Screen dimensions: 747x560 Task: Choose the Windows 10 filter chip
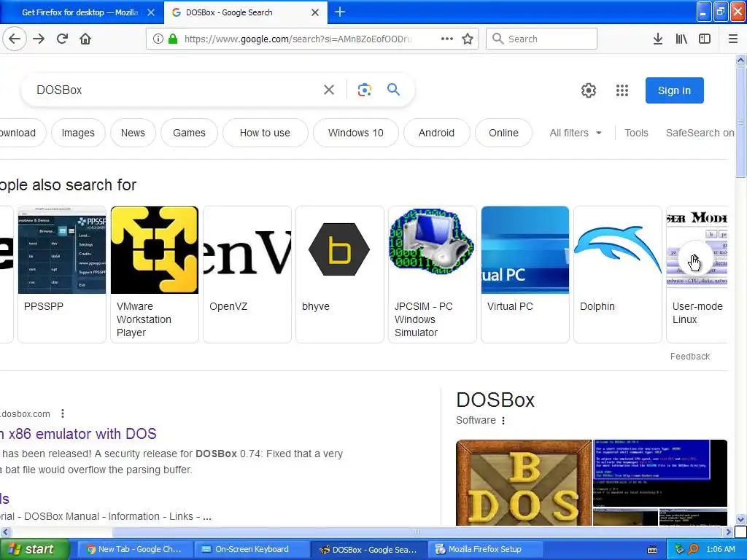[x=355, y=133]
